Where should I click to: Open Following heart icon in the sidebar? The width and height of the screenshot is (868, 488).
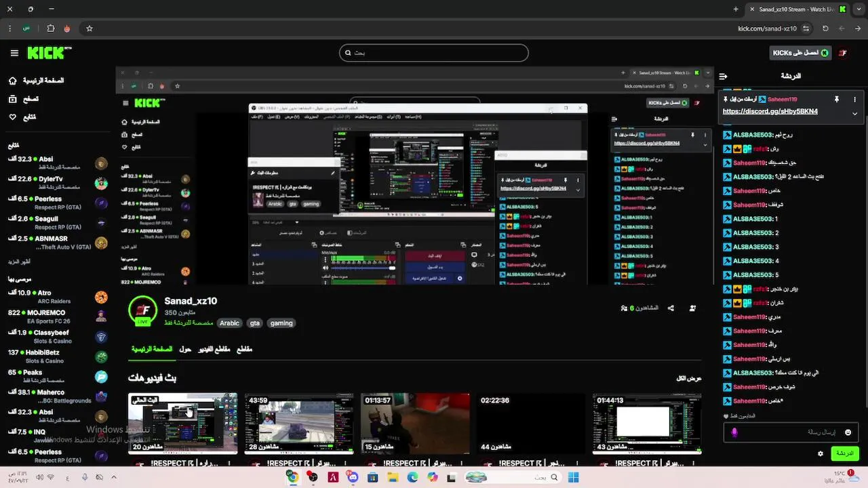12,117
